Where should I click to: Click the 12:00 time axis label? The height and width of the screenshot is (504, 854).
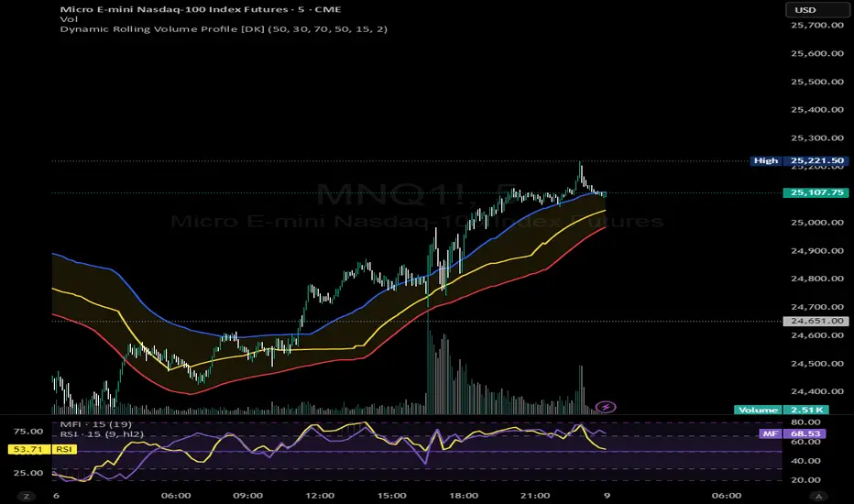point(320,496)
